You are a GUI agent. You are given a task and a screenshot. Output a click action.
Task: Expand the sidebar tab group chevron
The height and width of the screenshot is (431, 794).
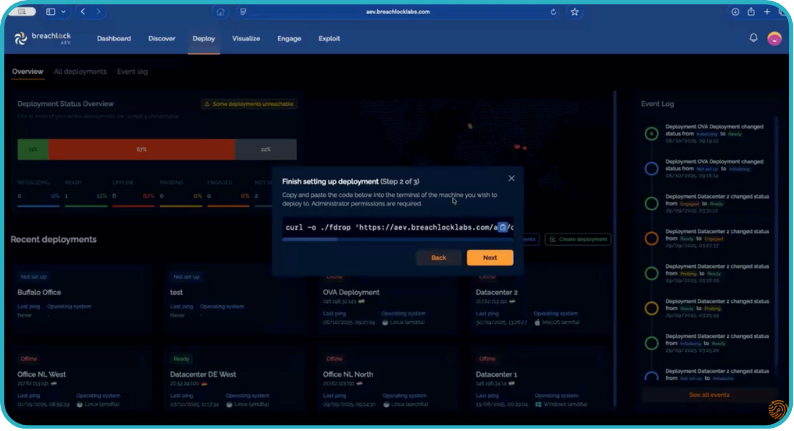coord(63,12)
